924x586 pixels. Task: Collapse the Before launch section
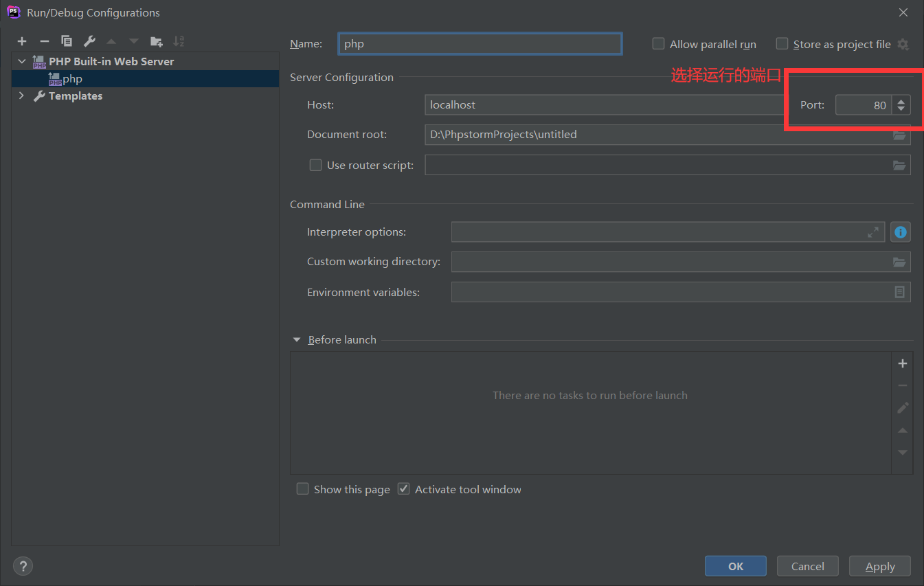tap(297, 339)
